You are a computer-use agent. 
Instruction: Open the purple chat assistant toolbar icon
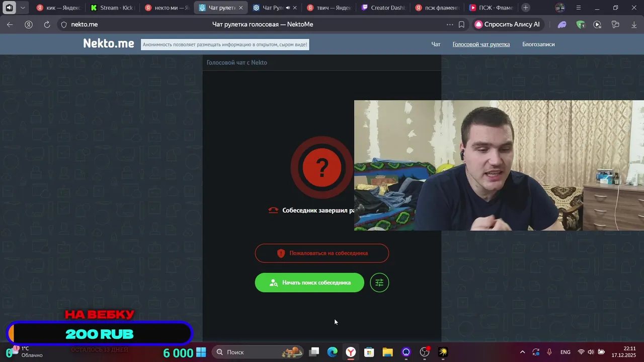(562, 24)
